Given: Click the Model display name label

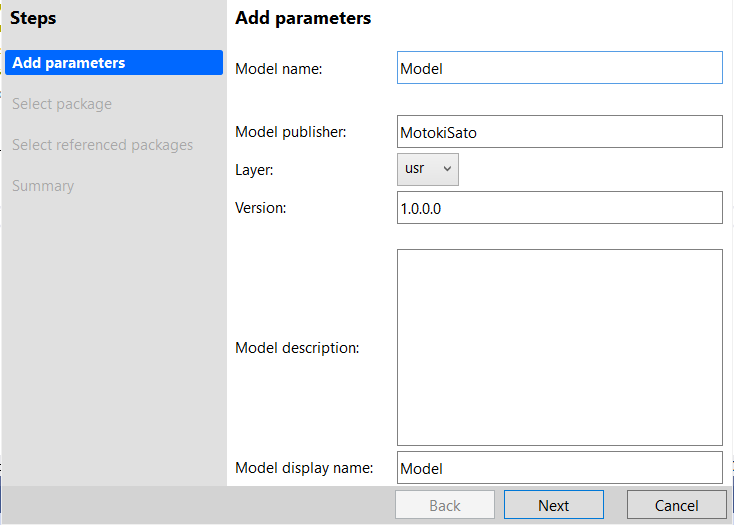Looking at the screenshot, I should point(304,467).
